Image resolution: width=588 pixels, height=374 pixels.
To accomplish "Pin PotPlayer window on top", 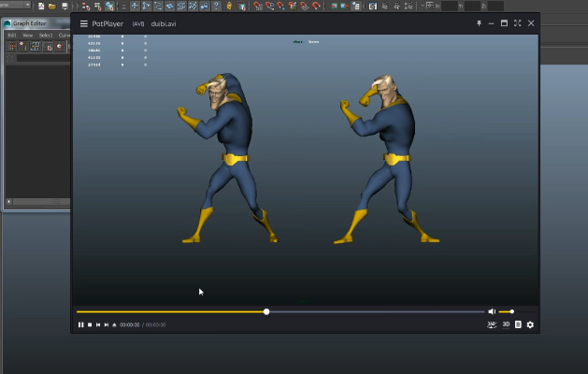I will pos(479,23).
